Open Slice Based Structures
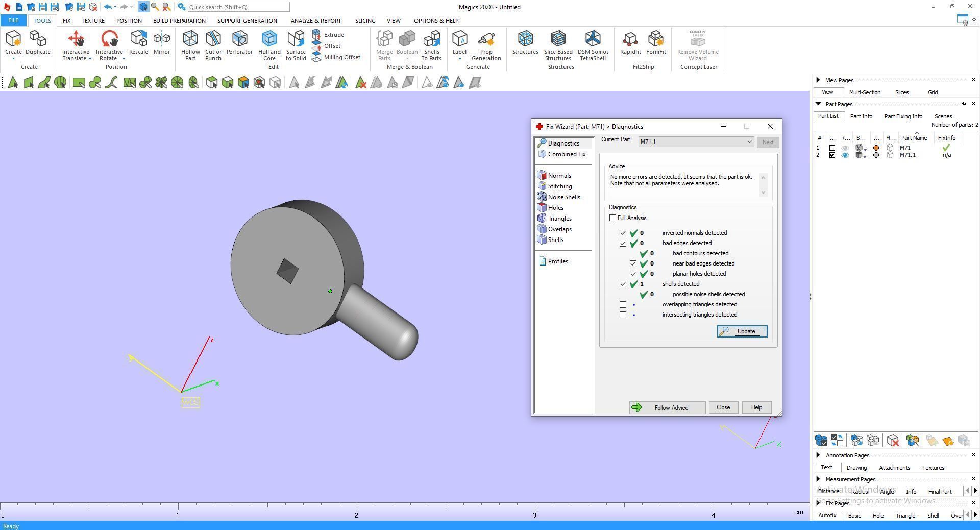Image resolution: width=980 pixels, height=530 pixels. coord(558,45)
